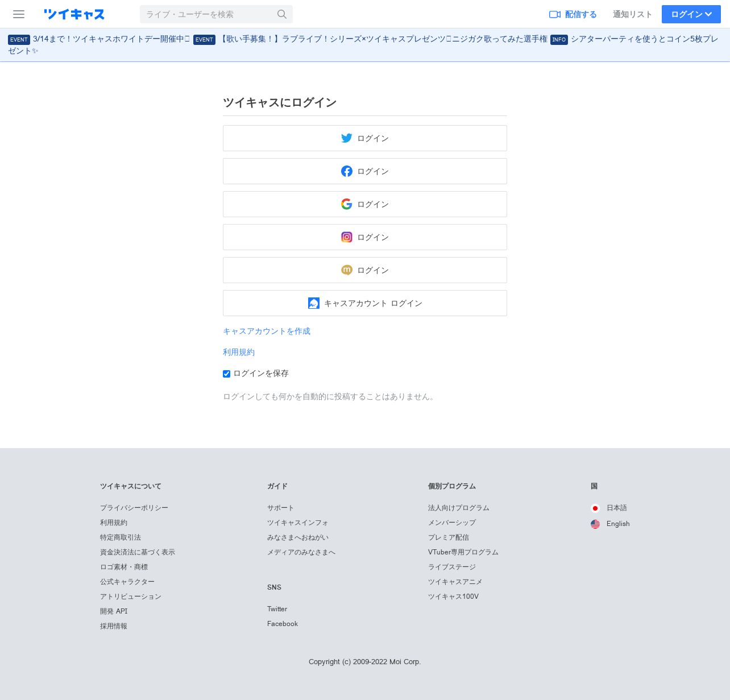Switch language to 日本語
This screenshot has height=700, width=730.
tap(617, 508)
